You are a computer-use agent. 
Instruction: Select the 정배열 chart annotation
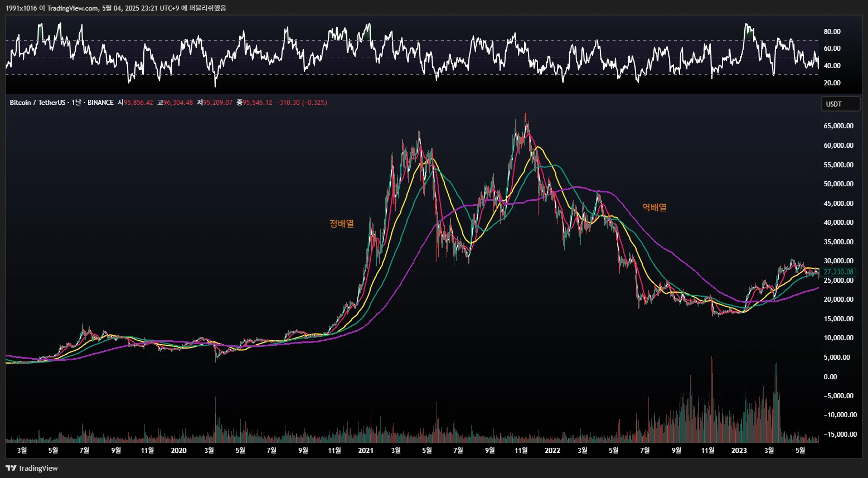pos(342,224)
